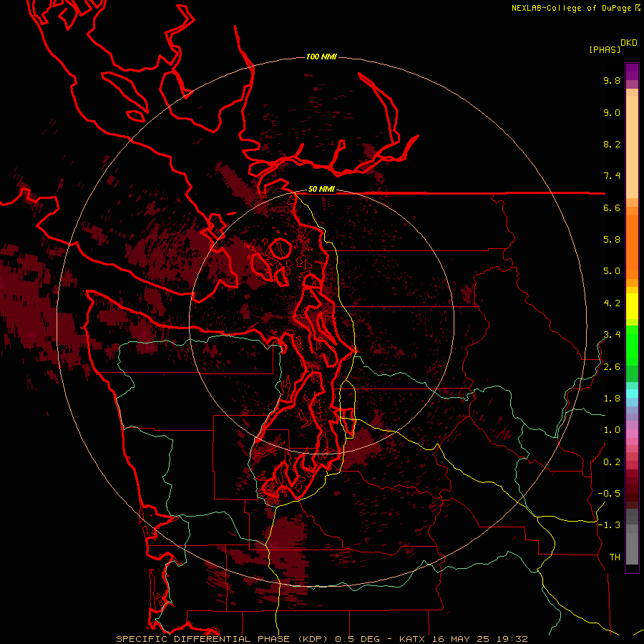This screenshot has height=644, width=644.
Task: Click the cyan segment of the color scale
Action: click(632, 394)
